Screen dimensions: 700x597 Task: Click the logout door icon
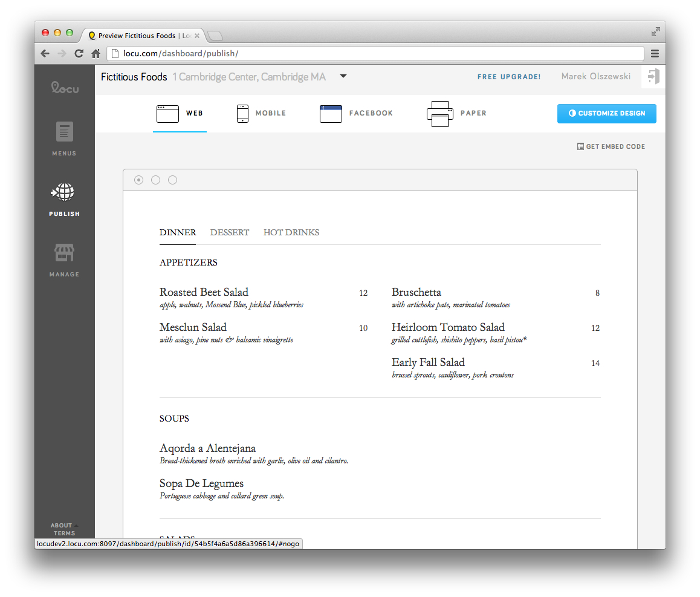click(x=653, y=76)
